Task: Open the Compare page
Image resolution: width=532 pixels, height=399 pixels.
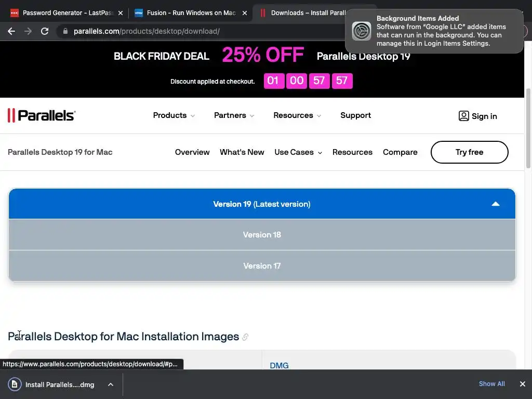Action: [x=400, y=152]
